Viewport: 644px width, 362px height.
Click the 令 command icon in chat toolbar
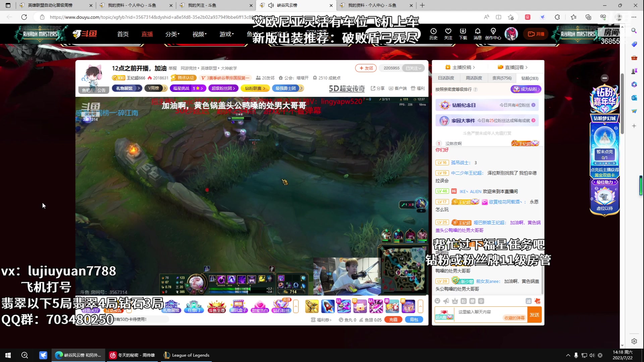[481, 301]
